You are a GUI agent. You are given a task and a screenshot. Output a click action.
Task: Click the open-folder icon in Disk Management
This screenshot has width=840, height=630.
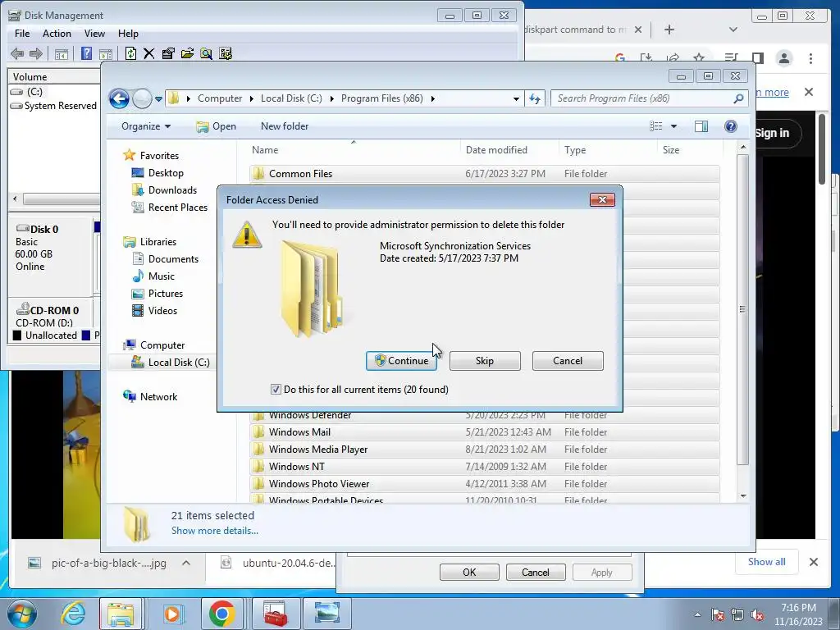pyautogui.click(x=187, y=53)
